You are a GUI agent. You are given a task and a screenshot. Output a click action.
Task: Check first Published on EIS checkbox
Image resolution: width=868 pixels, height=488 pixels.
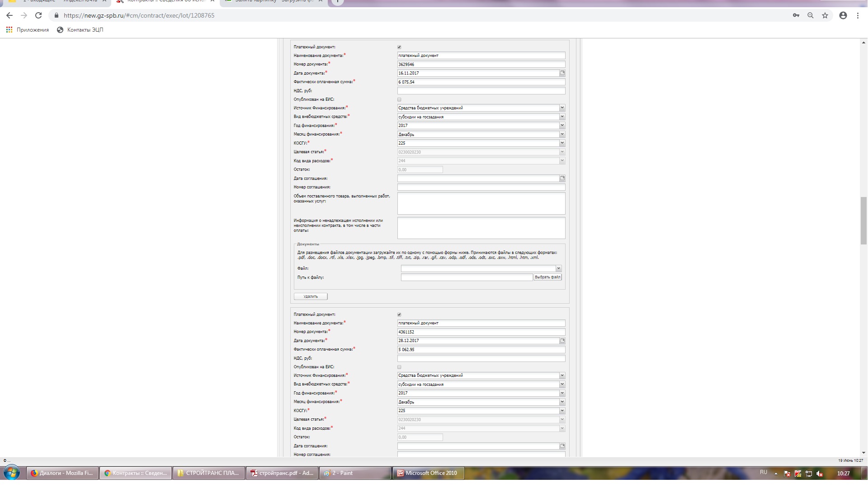[399, 99]
